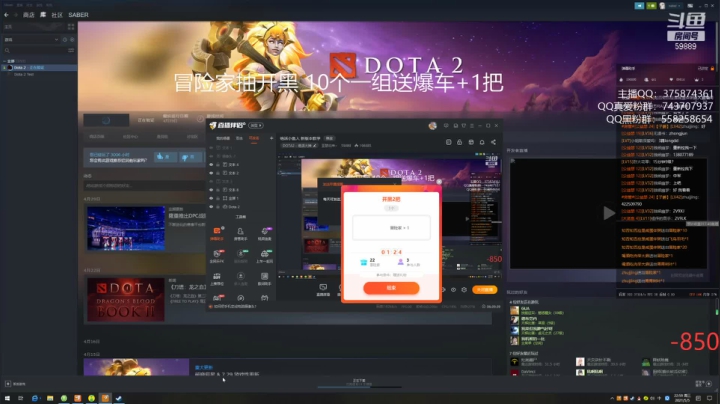Toggle visibility of Dota 2 source layer
This screenshot has height=404, width=720.
tap(211, 207)
